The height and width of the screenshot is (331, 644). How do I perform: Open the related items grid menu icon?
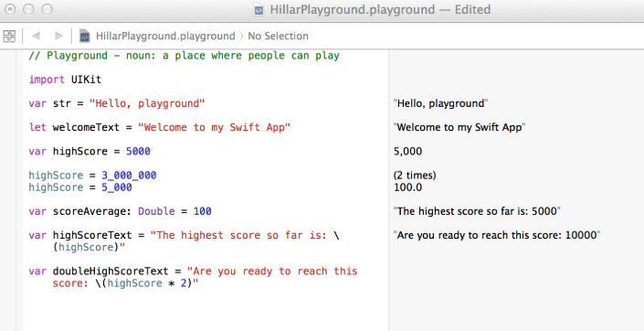9,36
